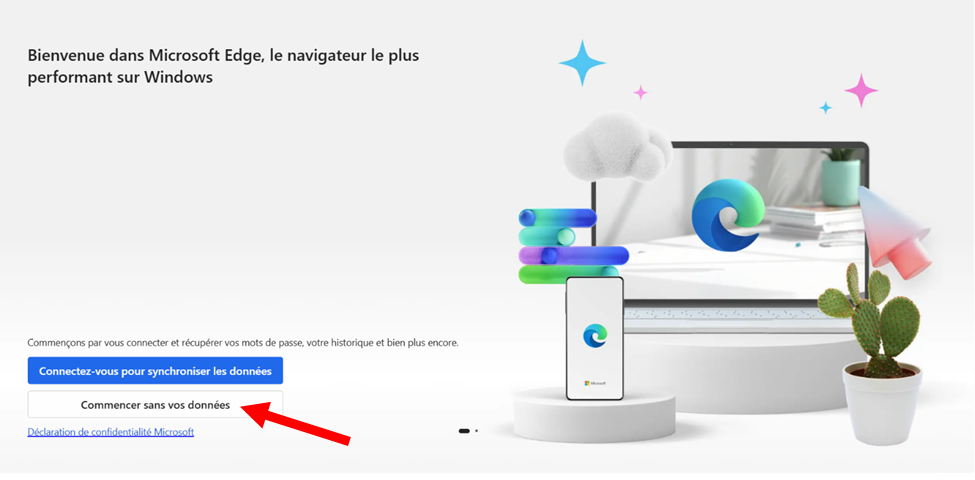Click the Commençons par vous connecter text
This screenshot has width=975, height=480.
pyautogui.click(x=243, y=343)
